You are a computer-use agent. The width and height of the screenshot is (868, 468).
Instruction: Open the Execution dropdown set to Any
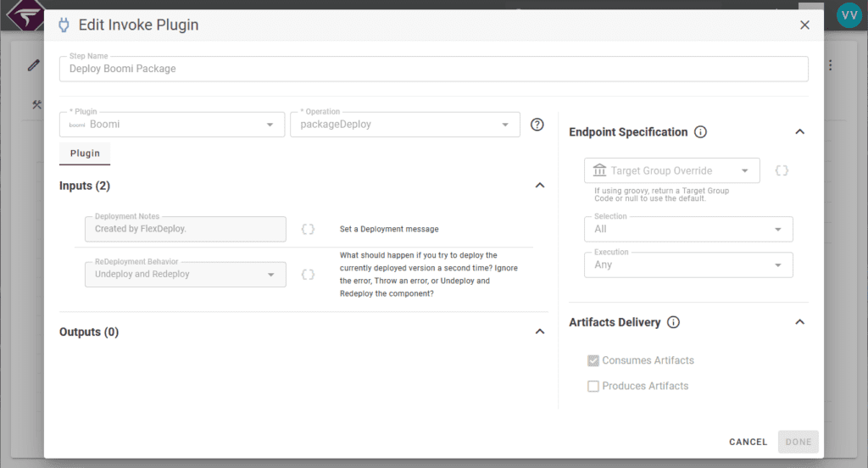[688, 265]
